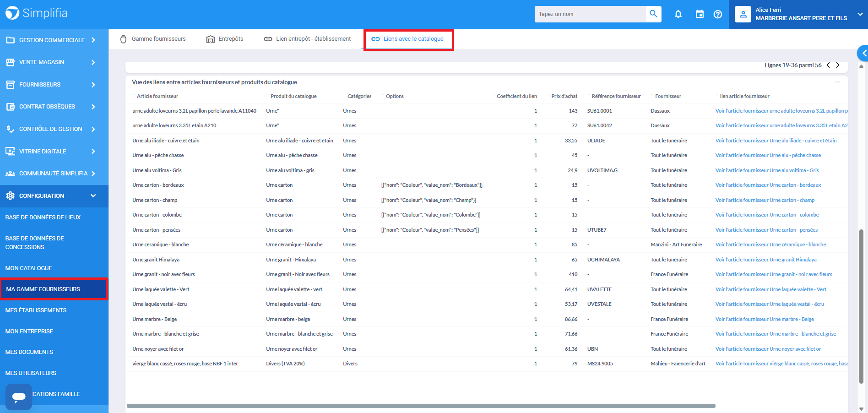Open the calendar icon in the header

click(700, 14)
